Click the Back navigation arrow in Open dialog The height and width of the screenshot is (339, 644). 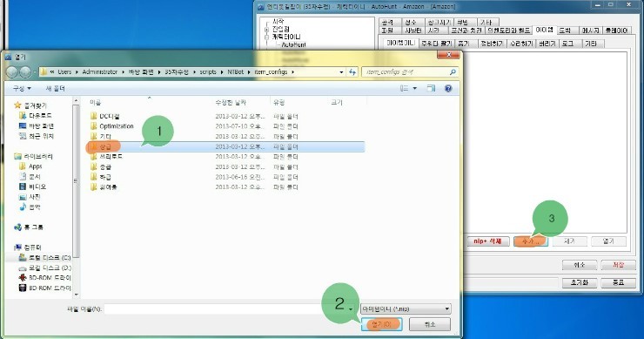(x=12, y=72)
